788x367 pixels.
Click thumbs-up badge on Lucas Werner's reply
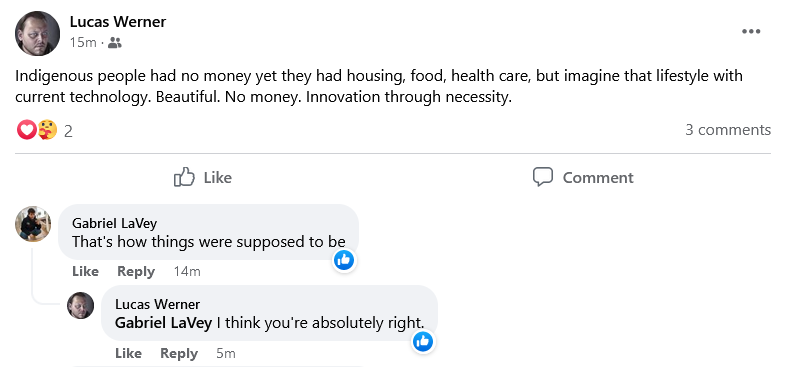(423, 342)
